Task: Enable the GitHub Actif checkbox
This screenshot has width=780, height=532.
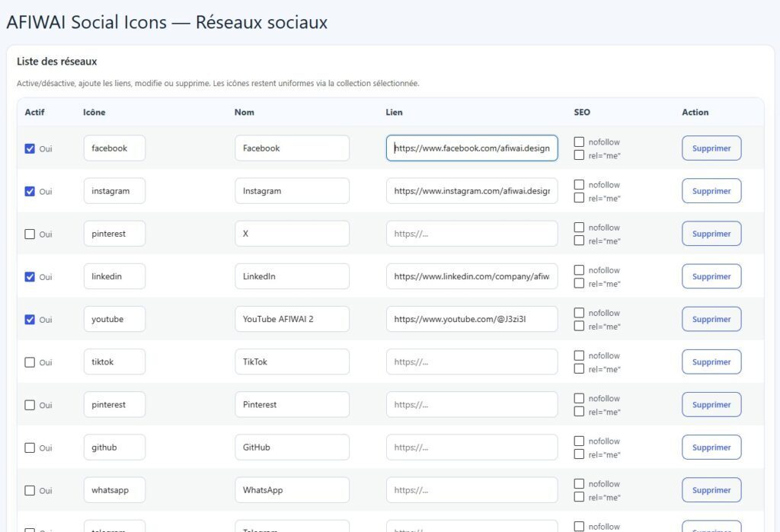Action: pos(30,448)
